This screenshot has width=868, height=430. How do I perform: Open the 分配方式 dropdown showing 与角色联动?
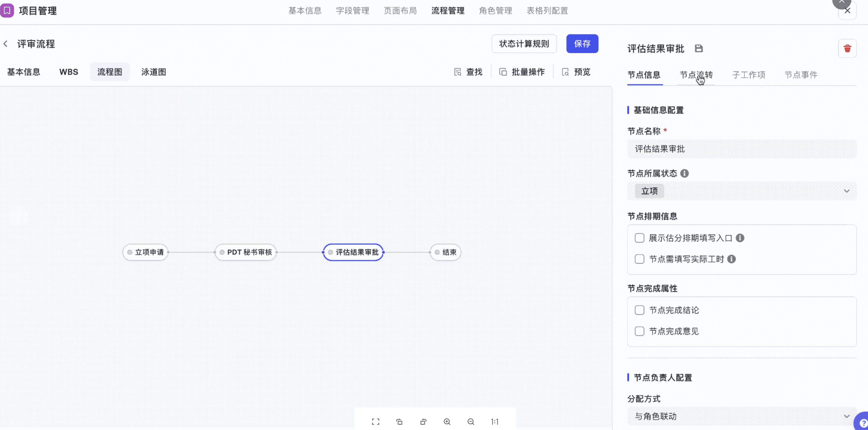(742, 416)
